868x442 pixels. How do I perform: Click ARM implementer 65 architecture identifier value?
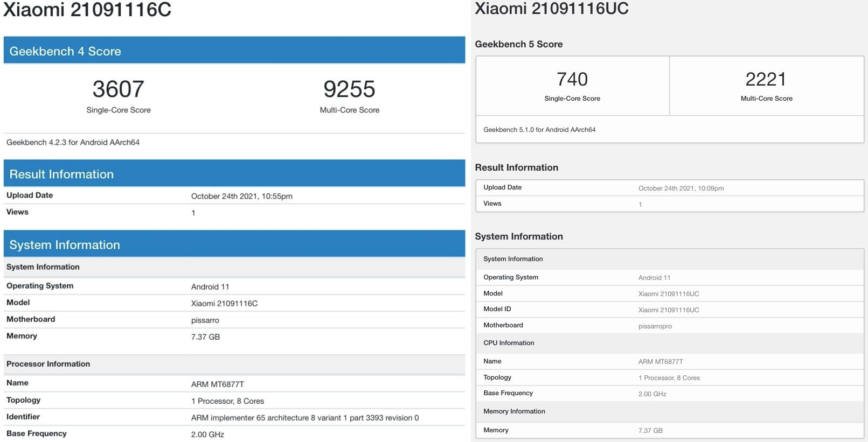click(x=305, y=418)
